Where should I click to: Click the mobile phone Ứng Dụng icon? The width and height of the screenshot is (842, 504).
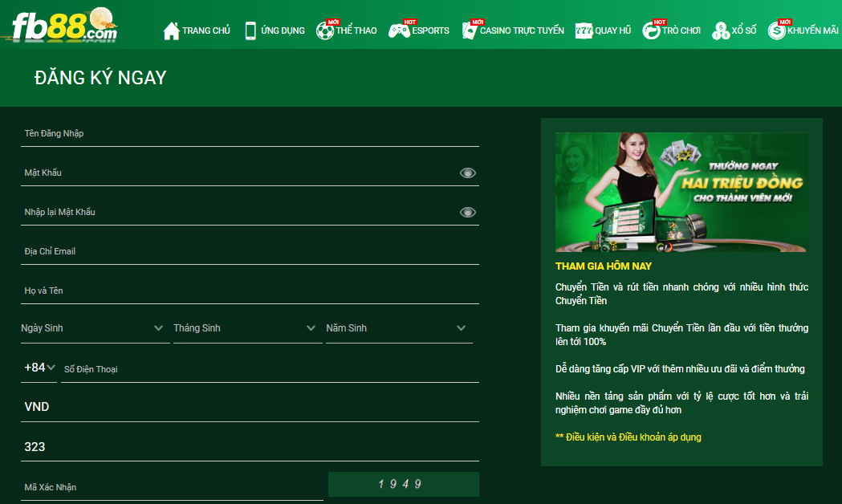(250, 30)
